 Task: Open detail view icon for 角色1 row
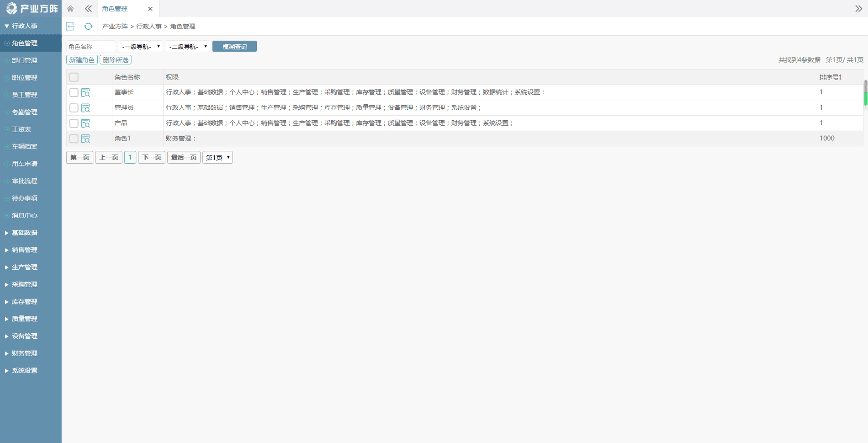click(85, 139)
